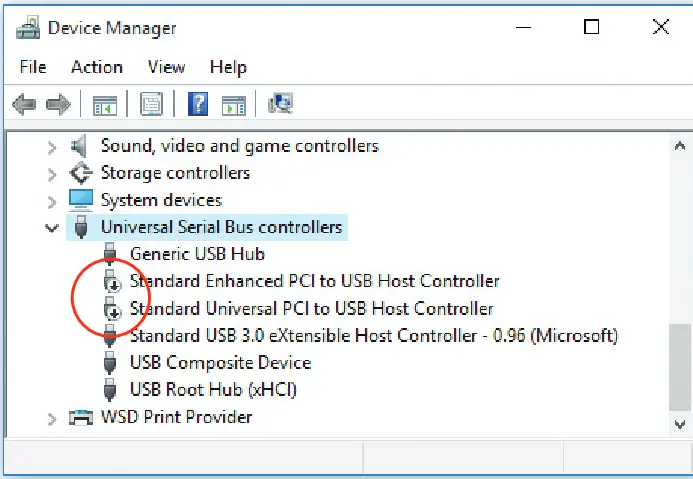Screen dimensions: 693x479
Task: Click the Back arrow toolbar icon
Action: 25,104
